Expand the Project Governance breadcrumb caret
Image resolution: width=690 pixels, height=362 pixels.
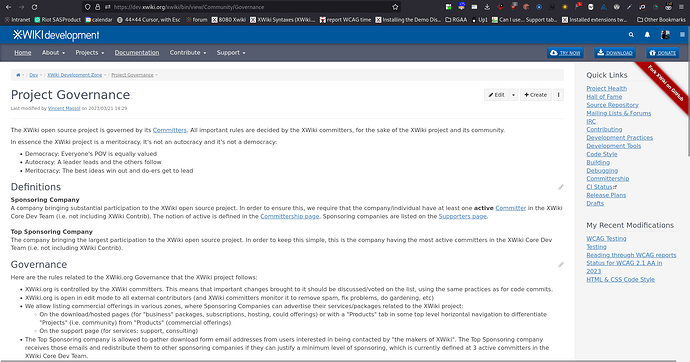[157, 75]
